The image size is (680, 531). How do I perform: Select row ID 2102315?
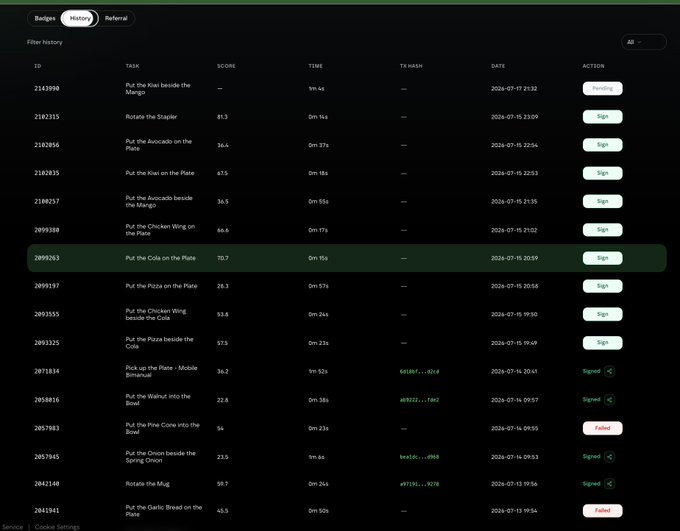(x=47, y=117)
